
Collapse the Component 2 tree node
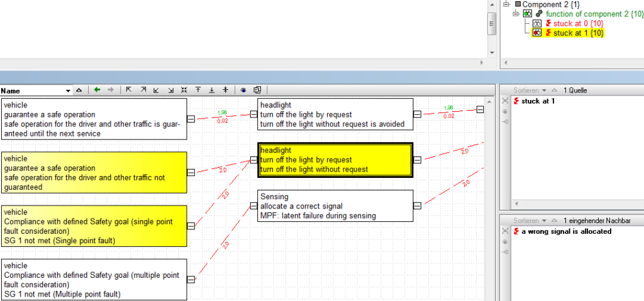(507, 4)
